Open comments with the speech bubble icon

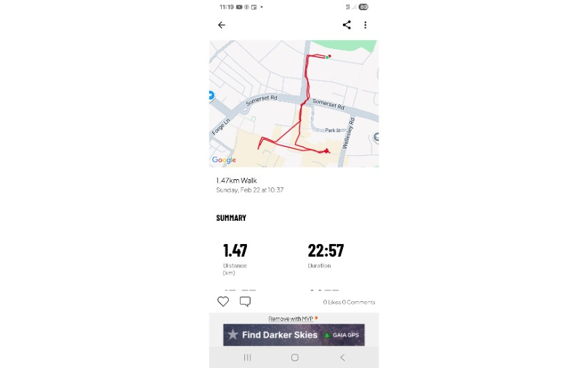[x=245, y=301]
